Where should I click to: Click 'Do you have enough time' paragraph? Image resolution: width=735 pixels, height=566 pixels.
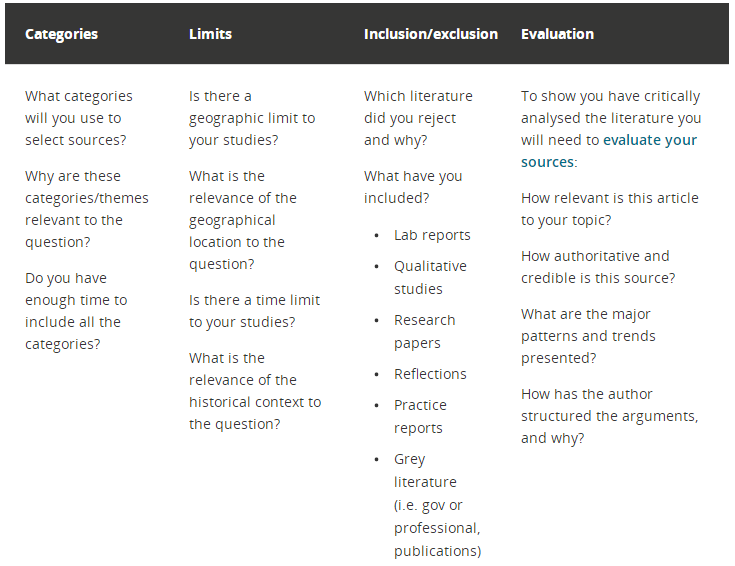coord(76,311)
